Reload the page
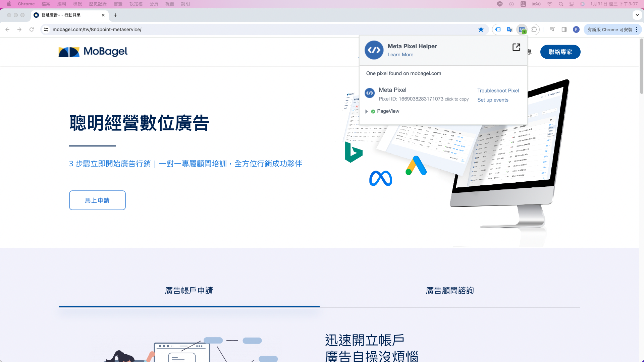Screen dimensions: 644x362 [x=32, y=29]
